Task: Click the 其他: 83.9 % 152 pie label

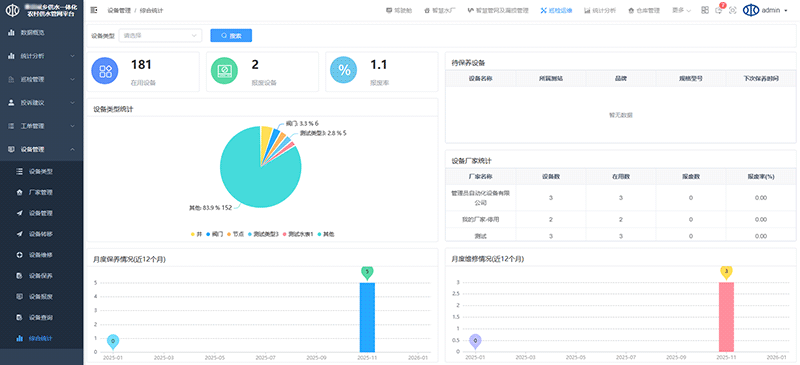Action: pos(210,208)
